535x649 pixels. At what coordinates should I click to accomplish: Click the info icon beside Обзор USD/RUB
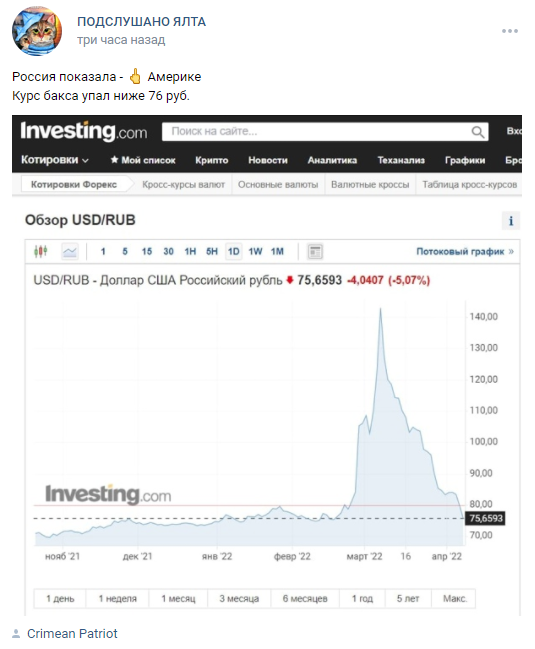coord(511,221)
